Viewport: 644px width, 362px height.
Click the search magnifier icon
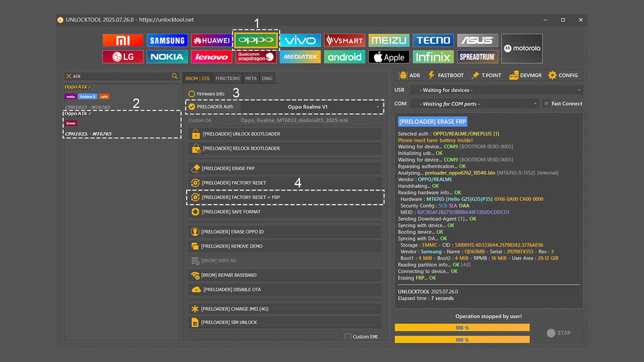pyautogui.click(x=175, y=76)
